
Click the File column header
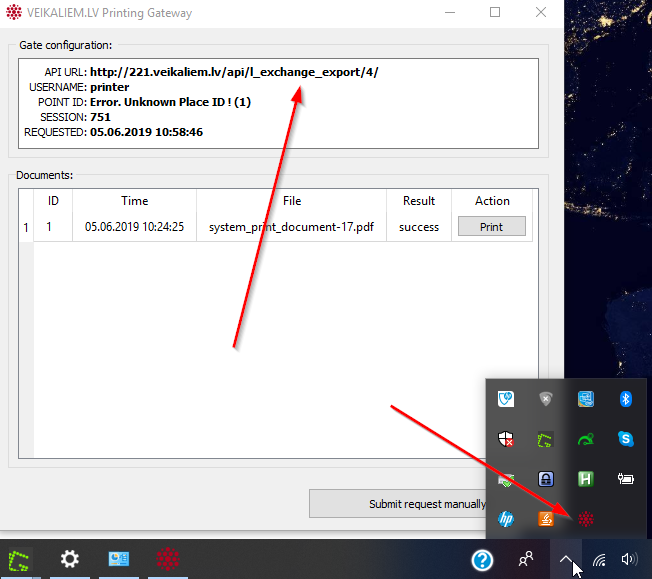point(291,201)
